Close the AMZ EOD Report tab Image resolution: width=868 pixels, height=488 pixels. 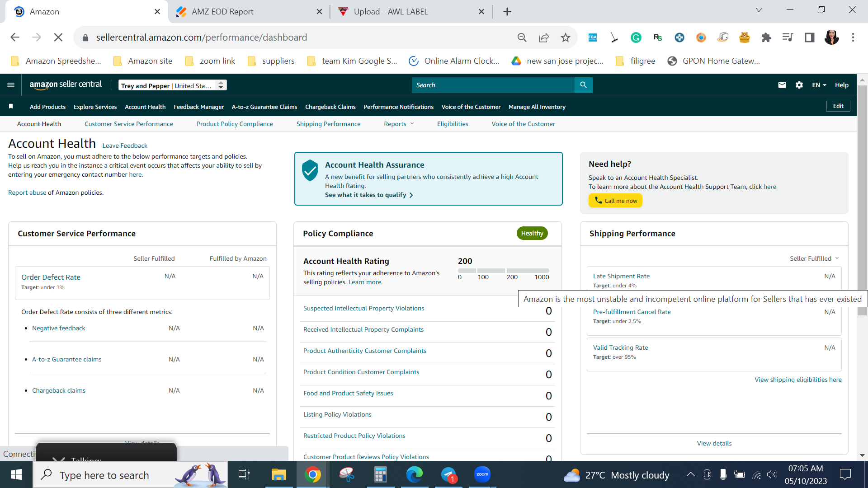pos(320,12)
